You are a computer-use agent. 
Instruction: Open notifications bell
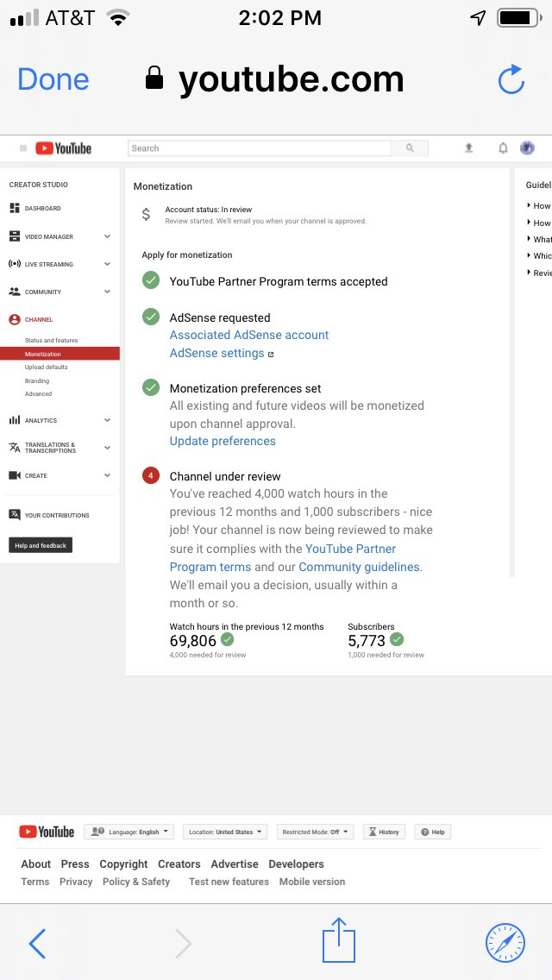503,148
